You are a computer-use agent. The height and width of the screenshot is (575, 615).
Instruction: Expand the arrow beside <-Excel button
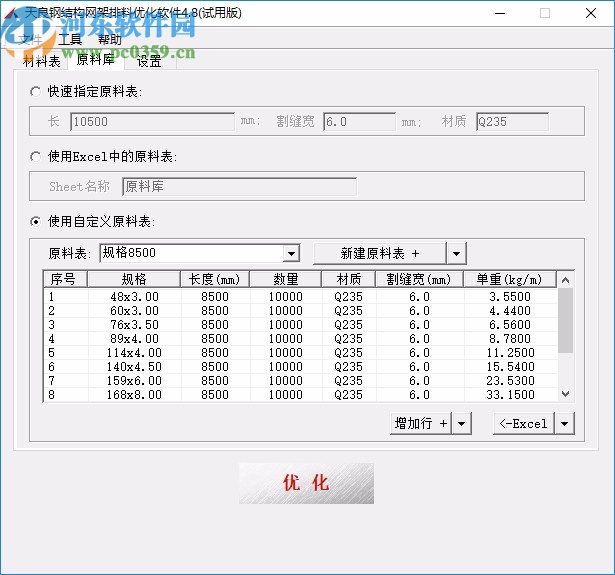(564, 423)
